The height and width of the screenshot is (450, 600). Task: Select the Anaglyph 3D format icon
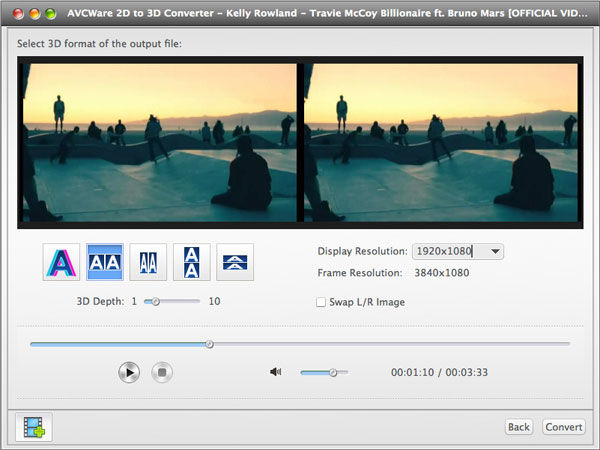coord(61,262)
